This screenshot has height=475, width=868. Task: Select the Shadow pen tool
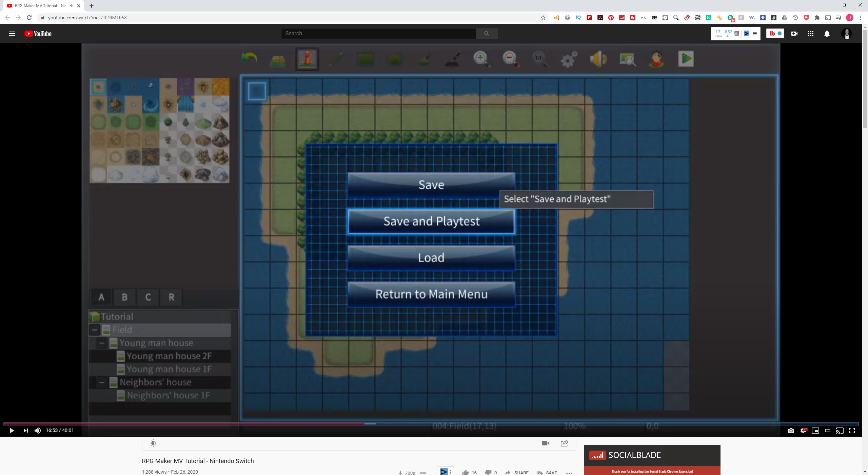[453, 59]
